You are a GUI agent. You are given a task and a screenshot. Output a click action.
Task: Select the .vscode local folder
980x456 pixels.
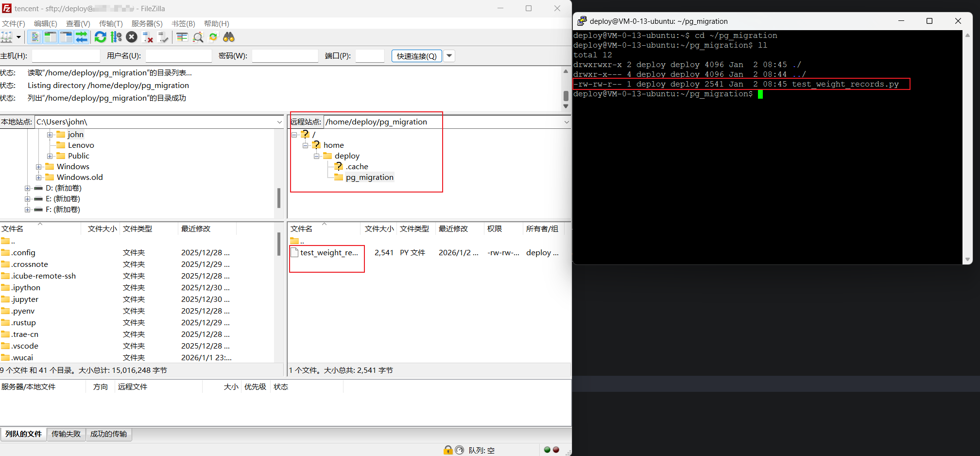click(25, 346)
